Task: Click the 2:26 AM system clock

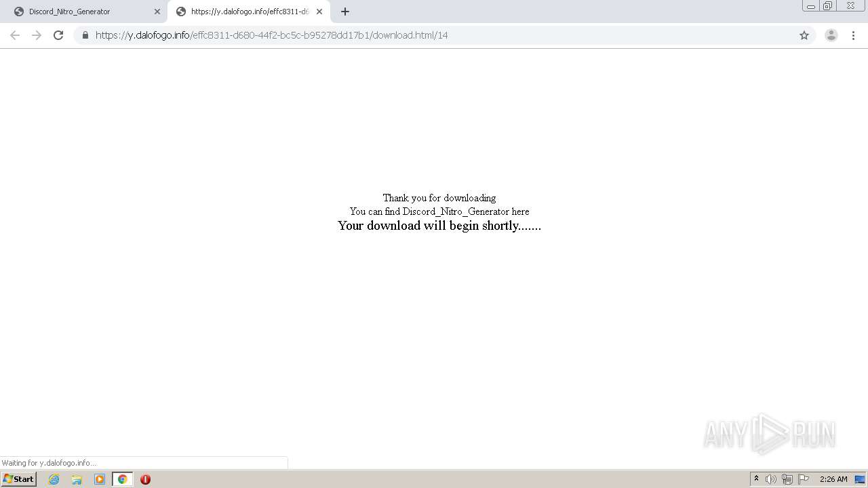Action: pyautogui.click(x=833, y=479)
